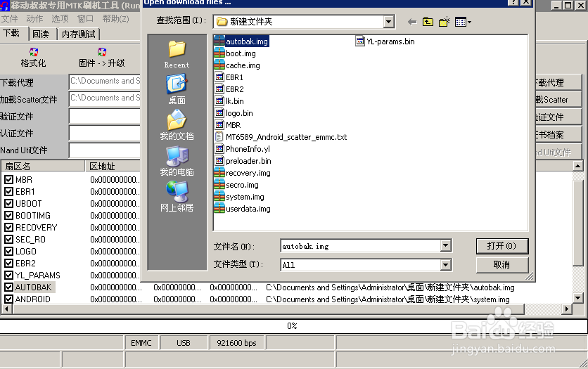588x369 pixels.
Task: Click the dialog's help question mark button
Action: click(x=513, y=2)
